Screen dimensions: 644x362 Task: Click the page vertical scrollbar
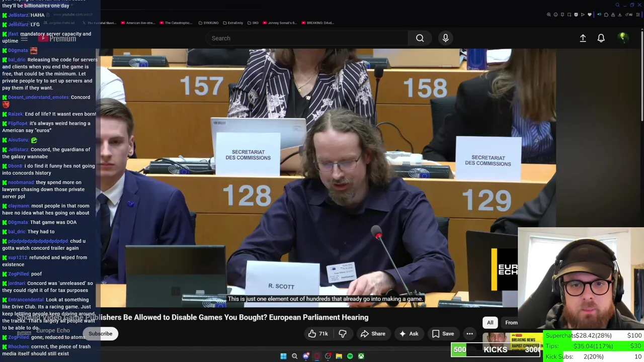point(641,75)
